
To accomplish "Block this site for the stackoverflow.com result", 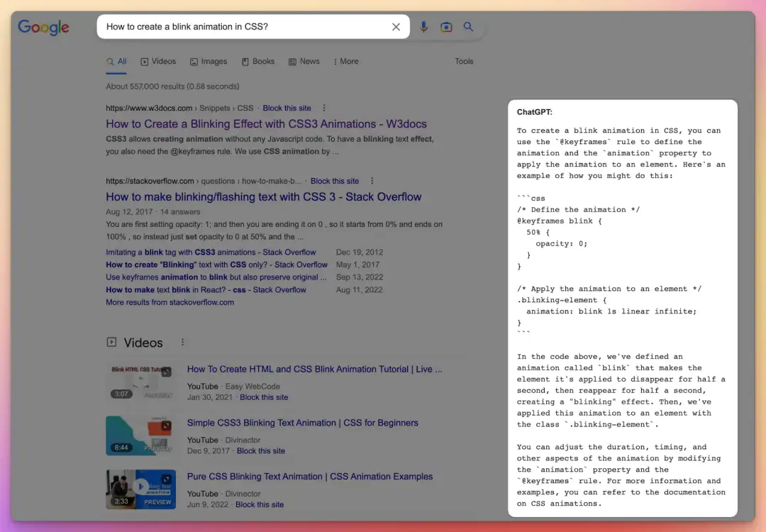I will pos(335,181).
